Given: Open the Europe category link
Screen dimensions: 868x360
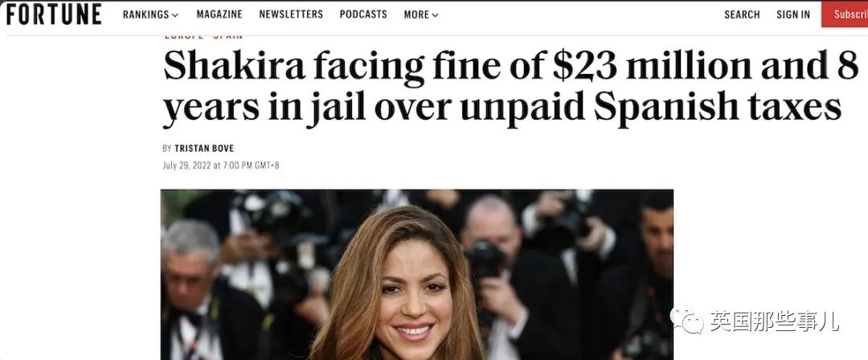Looking at the screenshot, I should coord(183,36).
